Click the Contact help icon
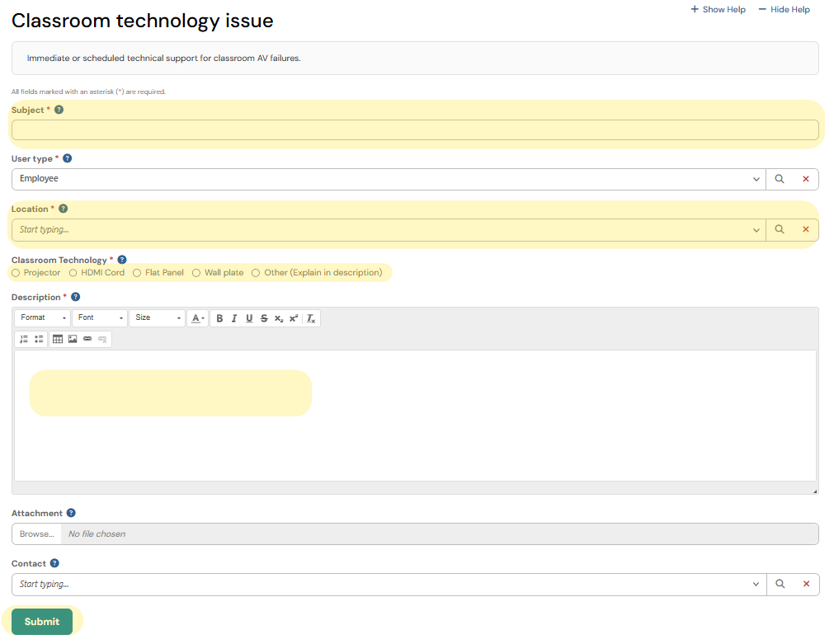Screen dimensions: 834x644 [54, 563]
